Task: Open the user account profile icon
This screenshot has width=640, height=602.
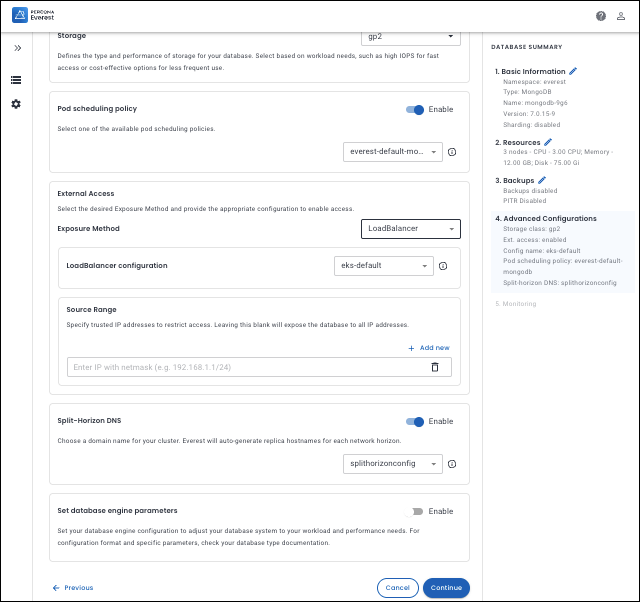Action: (x=621, y=16)
